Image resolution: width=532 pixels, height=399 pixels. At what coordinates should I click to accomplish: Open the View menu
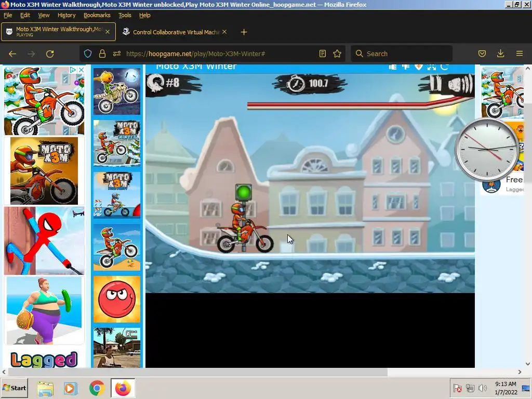44,15
